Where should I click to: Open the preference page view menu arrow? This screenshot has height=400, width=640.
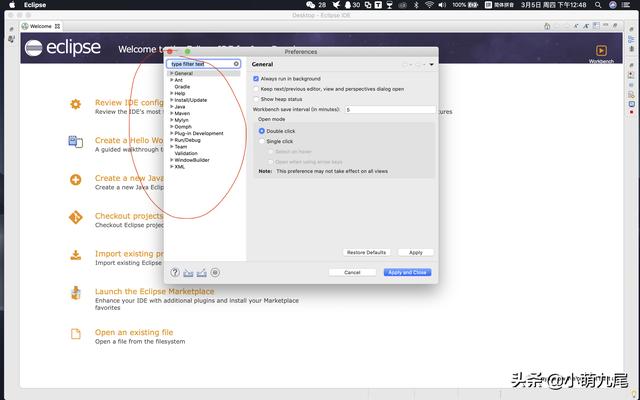(x=431, y=64)
